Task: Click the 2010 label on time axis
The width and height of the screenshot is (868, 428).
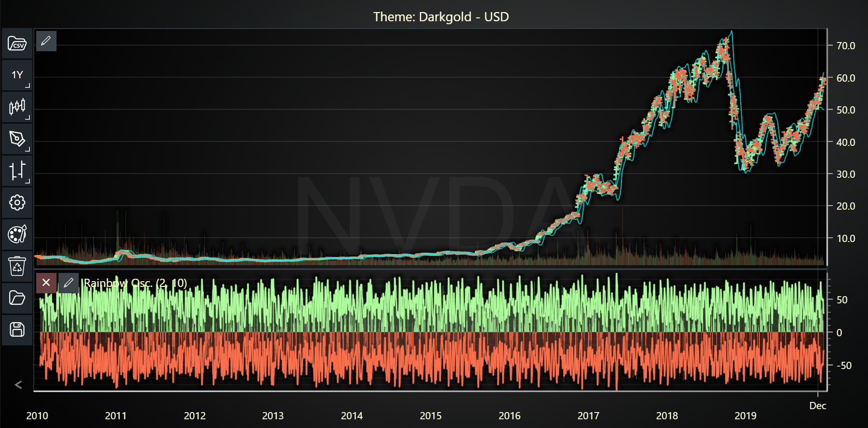Action: coord(37,416)
